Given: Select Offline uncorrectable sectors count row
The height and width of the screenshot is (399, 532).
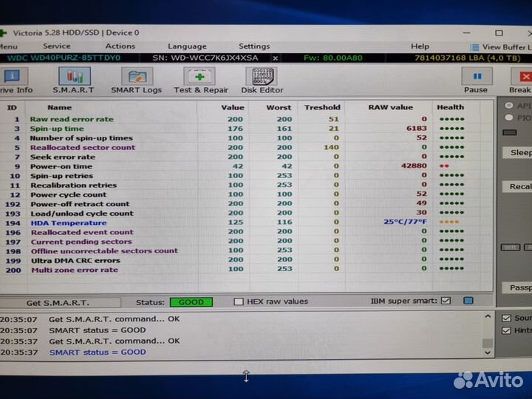Looking at the screenshot, I should click(246, 250).
